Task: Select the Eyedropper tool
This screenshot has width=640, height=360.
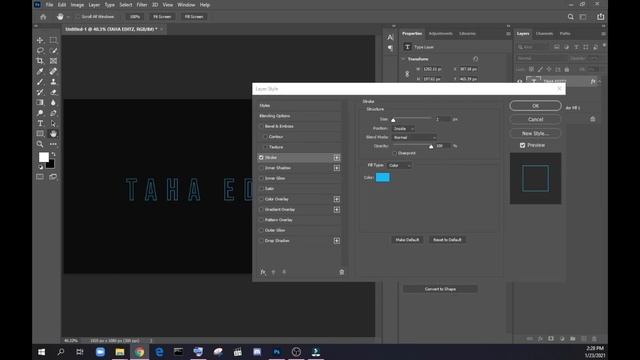Action: click(x=40, y=71)
